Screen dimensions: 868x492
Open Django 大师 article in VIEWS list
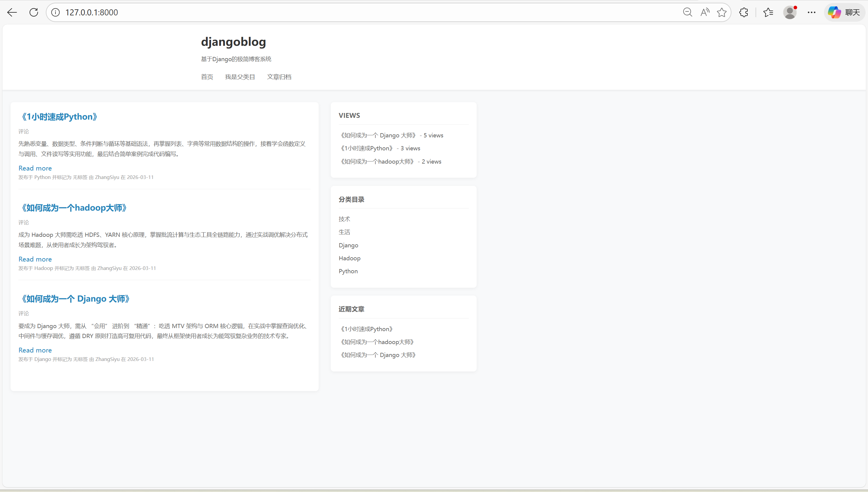pos(378,135)
